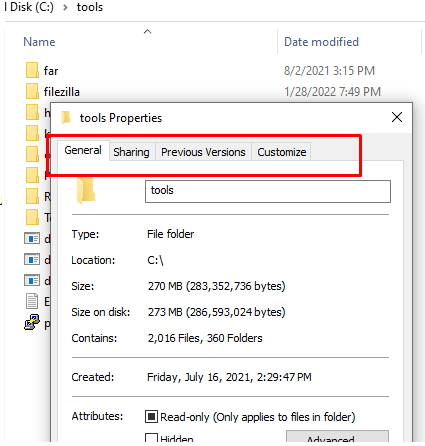Open breadcrumb chevron before tools

click(x=65, y=7)
